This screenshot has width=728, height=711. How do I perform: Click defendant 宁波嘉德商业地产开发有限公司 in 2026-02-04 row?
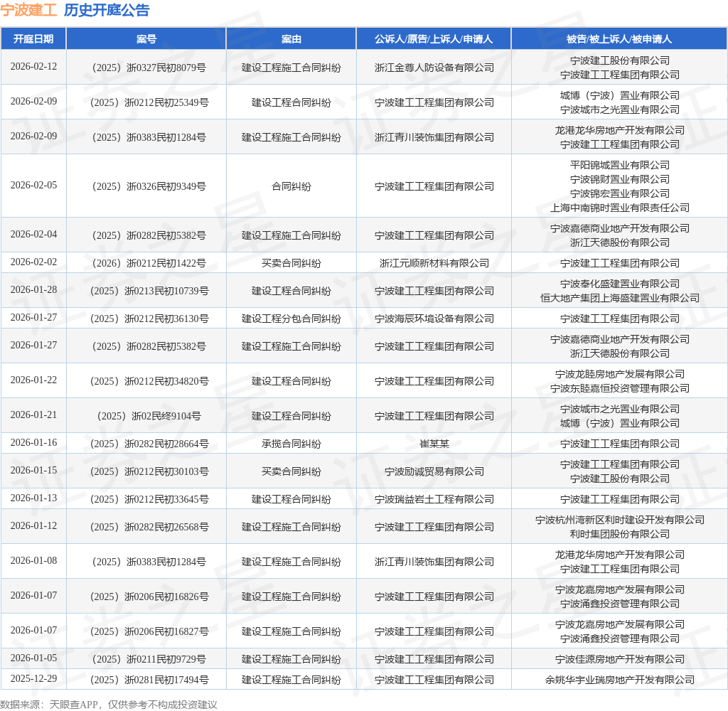(620, 228)
